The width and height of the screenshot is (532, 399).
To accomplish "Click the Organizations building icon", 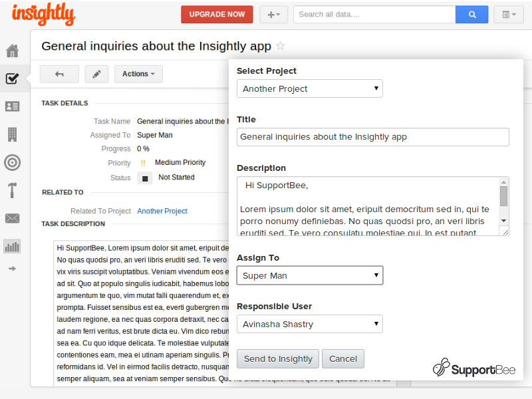I will tap(13, 134).
